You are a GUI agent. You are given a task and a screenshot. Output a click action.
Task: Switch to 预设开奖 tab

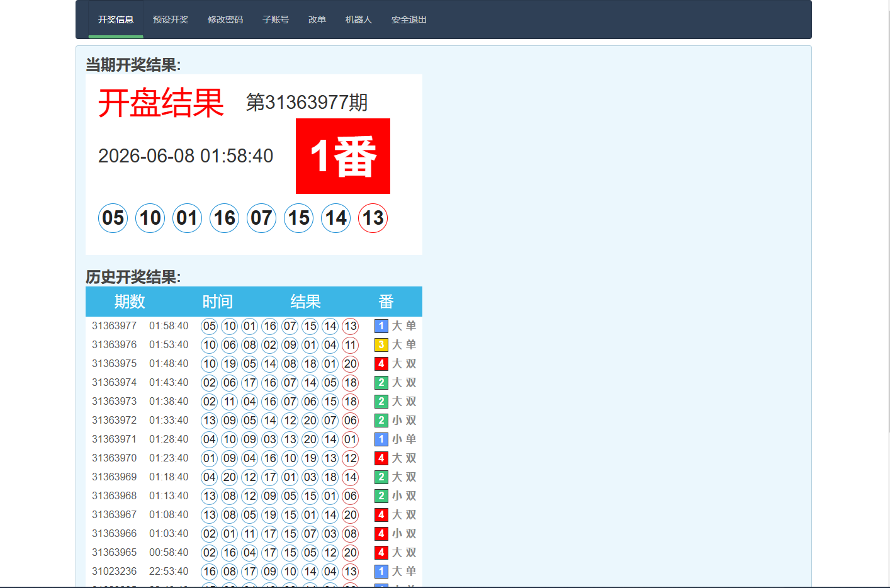(171, 20)
